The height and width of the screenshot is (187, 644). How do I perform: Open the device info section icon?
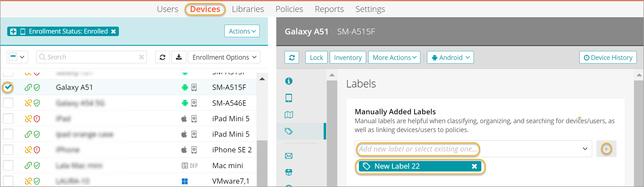[289, 81]
